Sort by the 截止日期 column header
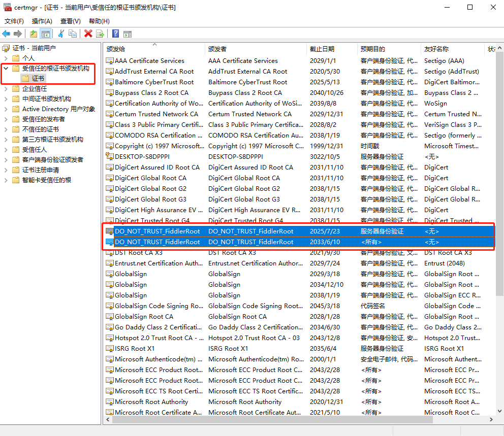Screen dimensions: 504x436 tap(332, 49)
